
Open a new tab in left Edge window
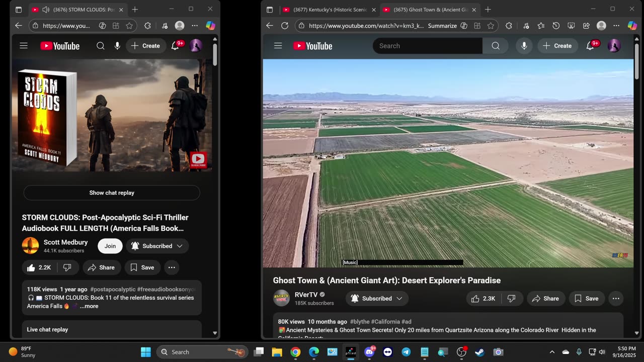(135, 10)
